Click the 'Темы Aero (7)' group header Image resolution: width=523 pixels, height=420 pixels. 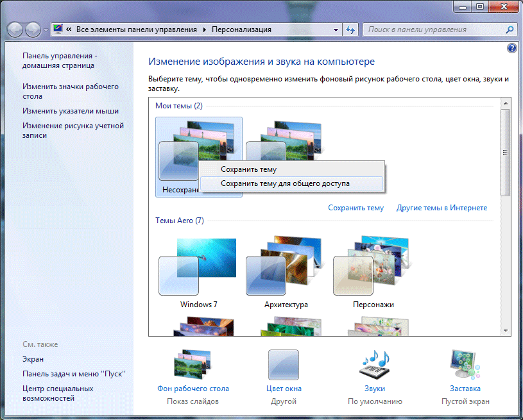point(180,221)
